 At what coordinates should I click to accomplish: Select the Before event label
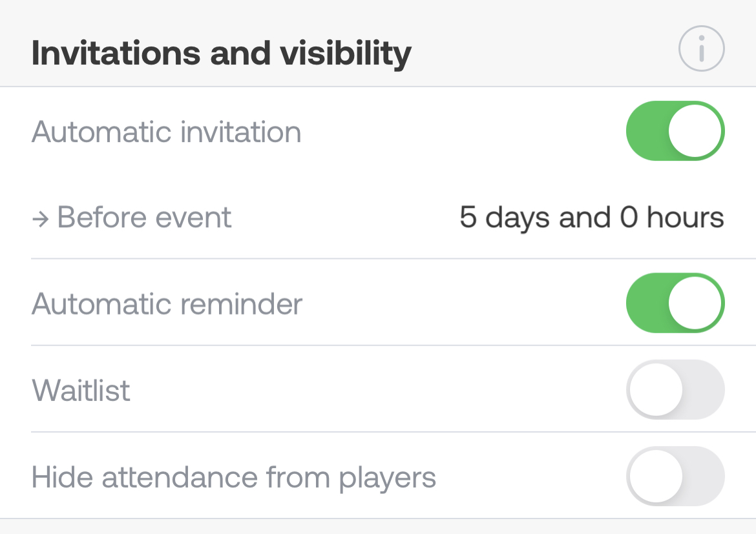[x=144, y=218]
